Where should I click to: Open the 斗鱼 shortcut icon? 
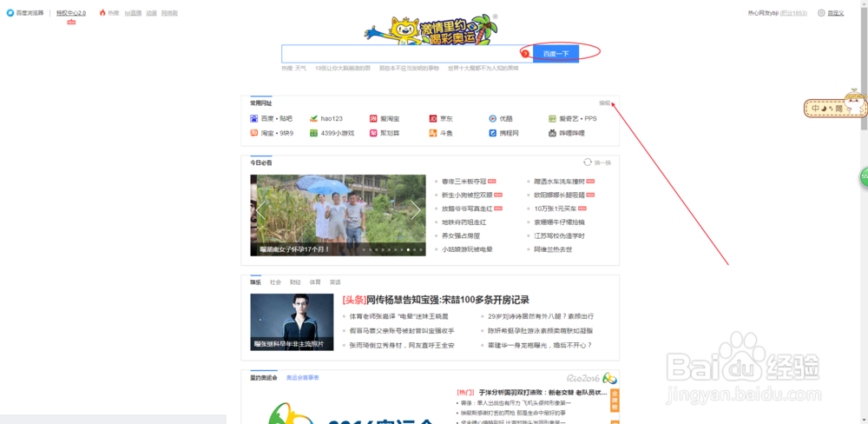tap(433, 133)
